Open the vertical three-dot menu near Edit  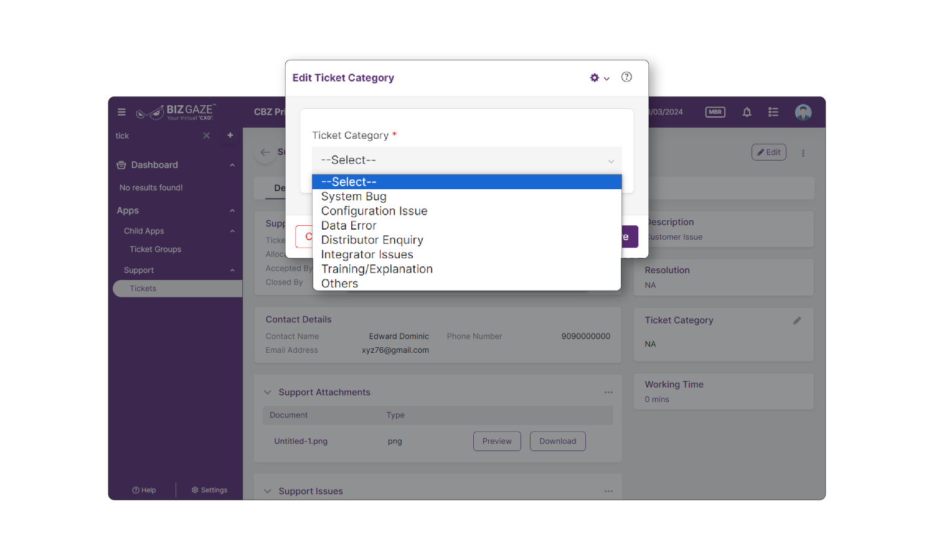(x=803, y=153)
